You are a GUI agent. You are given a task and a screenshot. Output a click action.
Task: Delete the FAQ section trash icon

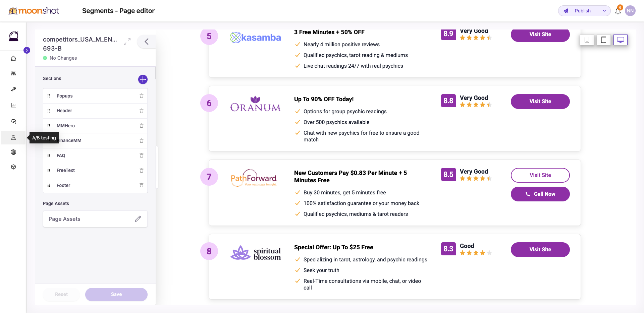[142, 155]
